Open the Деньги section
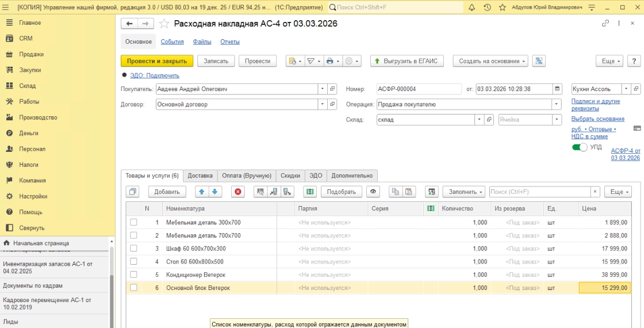This screenshot has width=644, height=328. pos(29,133)
